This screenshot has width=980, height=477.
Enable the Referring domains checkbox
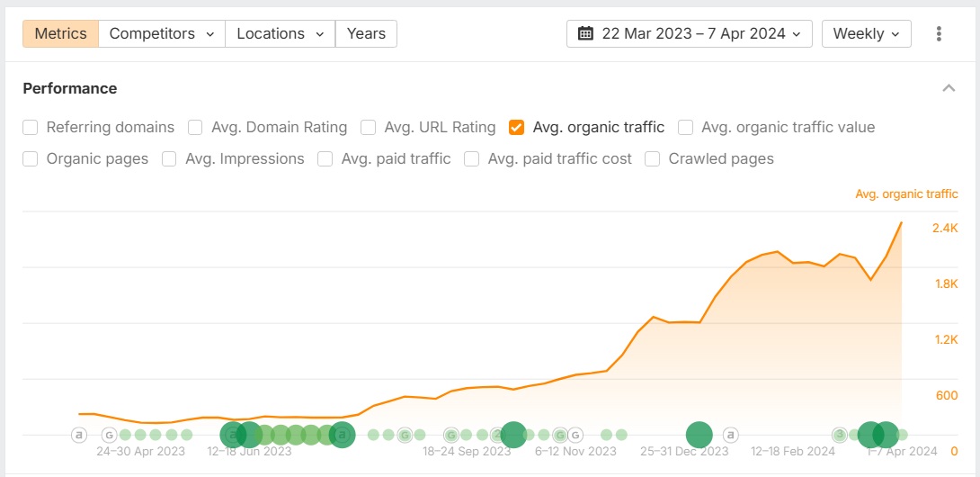[31, 127]
